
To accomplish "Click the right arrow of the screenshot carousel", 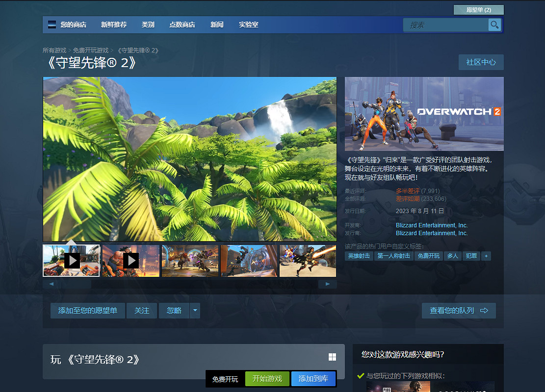I will 328,283.
